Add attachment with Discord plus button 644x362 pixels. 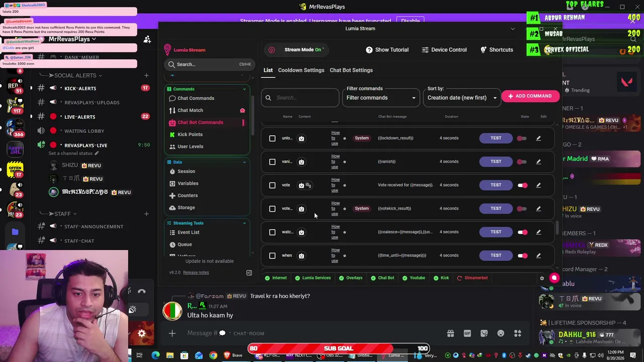(x=172, y=333)
